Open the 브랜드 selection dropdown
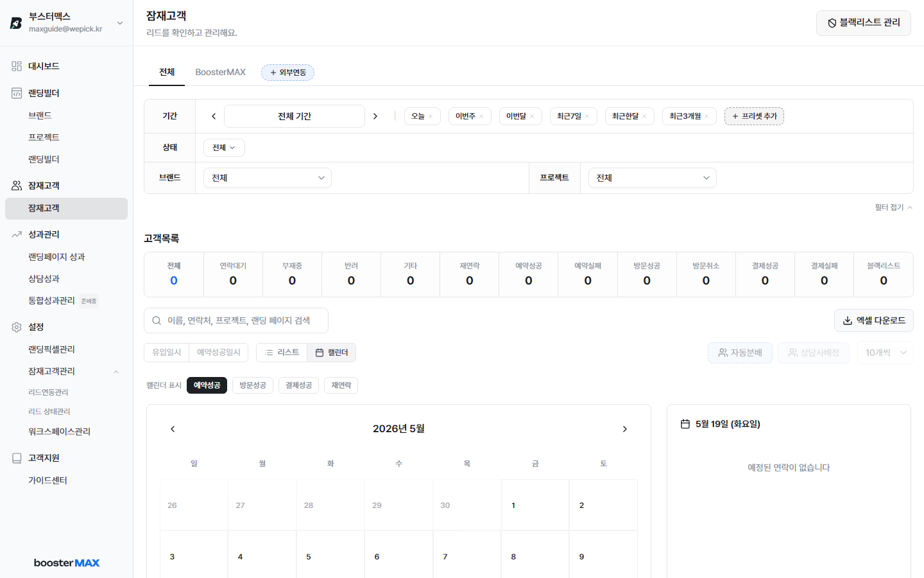This screenshot has height=578, width=924. pos(268,178)
